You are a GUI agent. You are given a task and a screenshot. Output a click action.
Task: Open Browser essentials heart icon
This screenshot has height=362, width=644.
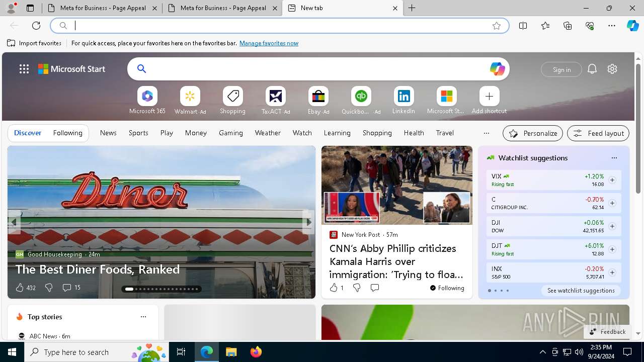590,26
